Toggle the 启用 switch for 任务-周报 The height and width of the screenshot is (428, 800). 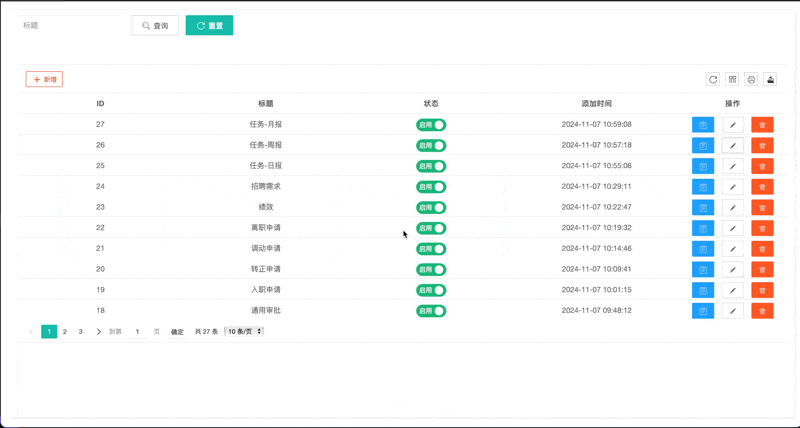point(431,145)
